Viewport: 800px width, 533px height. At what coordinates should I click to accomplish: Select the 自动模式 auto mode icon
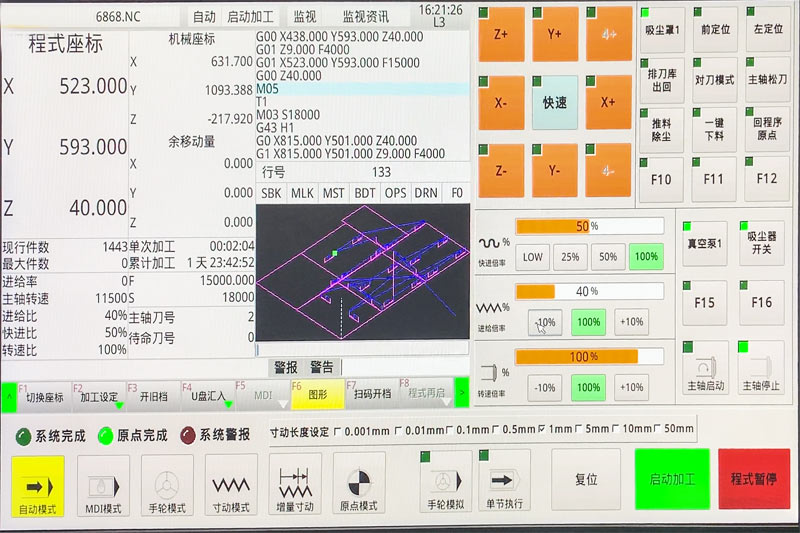click(x=39, y=485)
